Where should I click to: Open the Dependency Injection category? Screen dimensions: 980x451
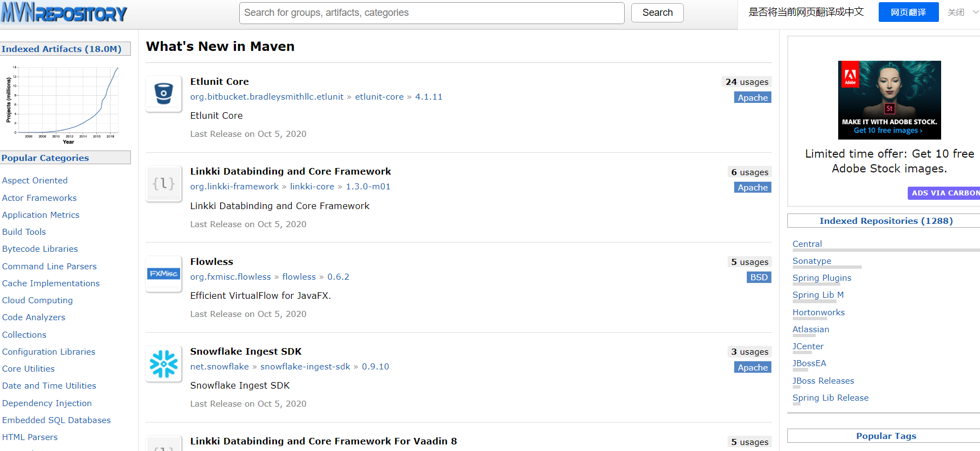click(x=47, y=403)
